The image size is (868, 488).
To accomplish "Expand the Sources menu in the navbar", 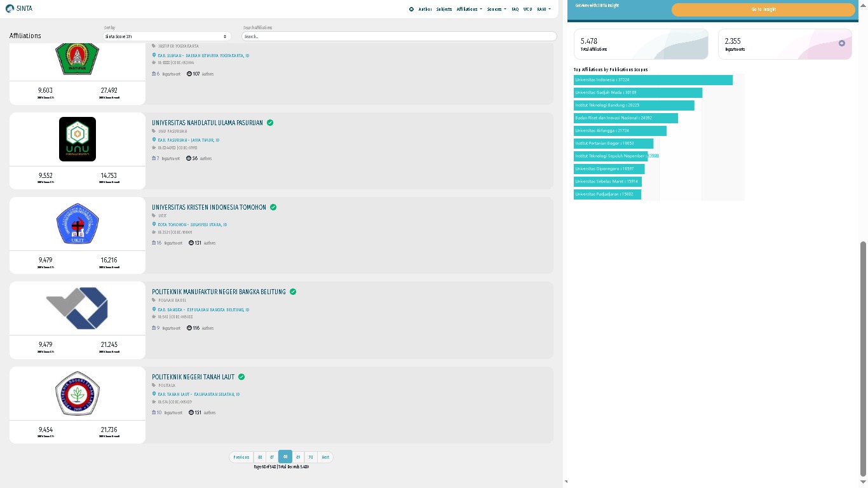I will [x=497, y=10].
